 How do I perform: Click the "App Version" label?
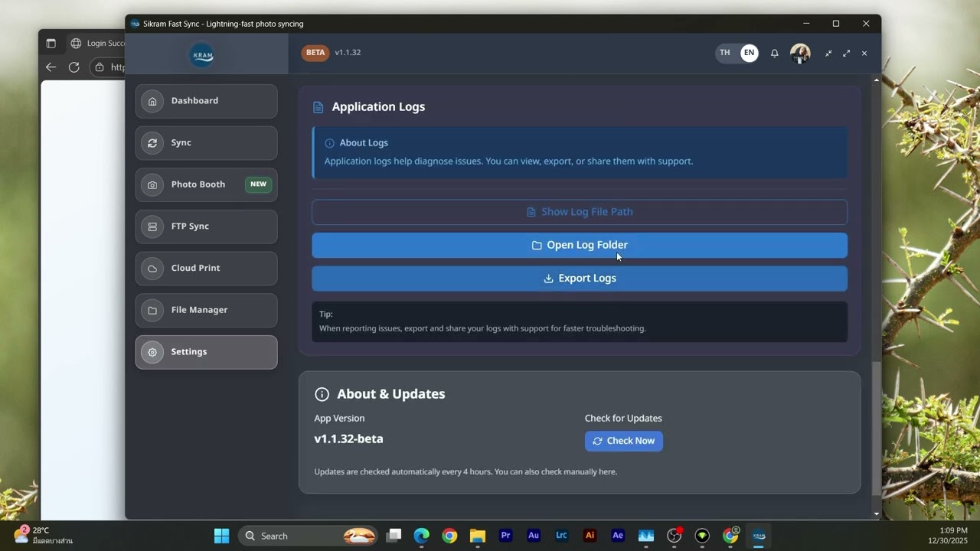coord(339,419)
